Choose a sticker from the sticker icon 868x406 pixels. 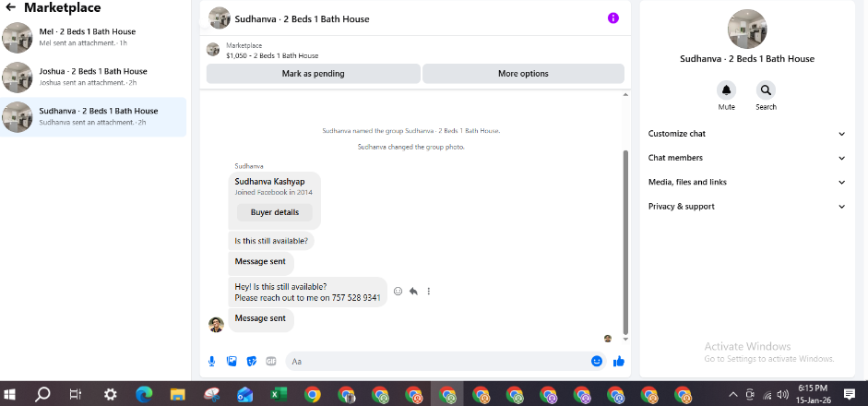click(251, 361)
